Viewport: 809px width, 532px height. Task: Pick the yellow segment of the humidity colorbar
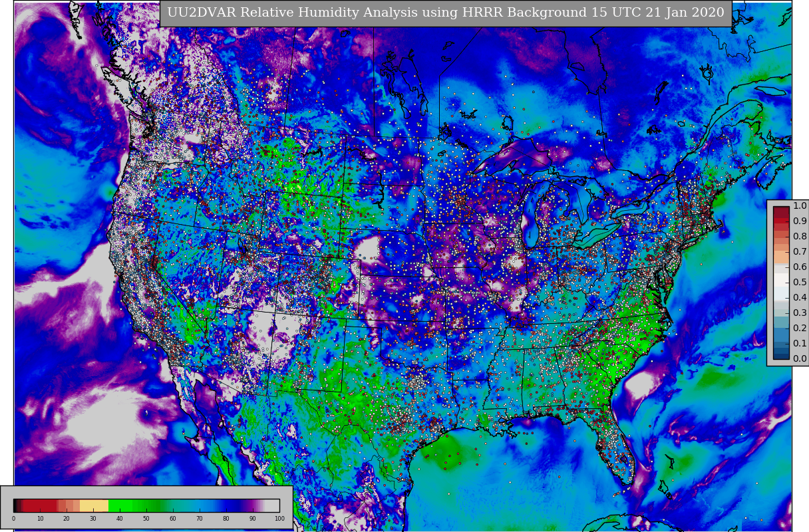click(x=94, y=505)
